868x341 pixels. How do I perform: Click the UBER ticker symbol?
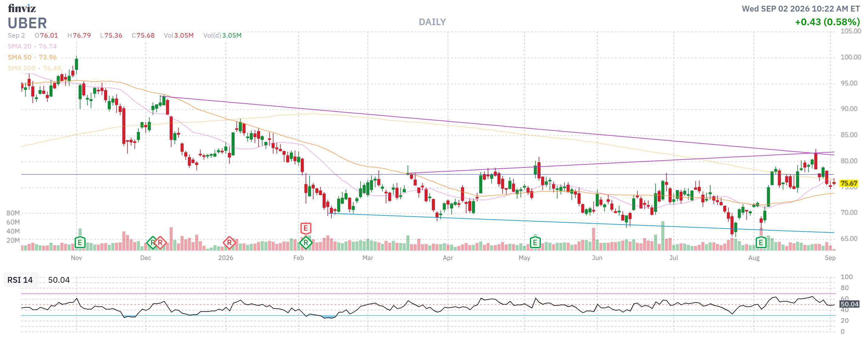point(27,23)
